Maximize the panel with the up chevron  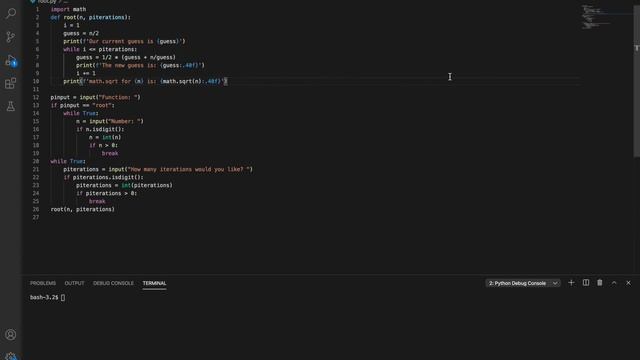tap(614, 283)
